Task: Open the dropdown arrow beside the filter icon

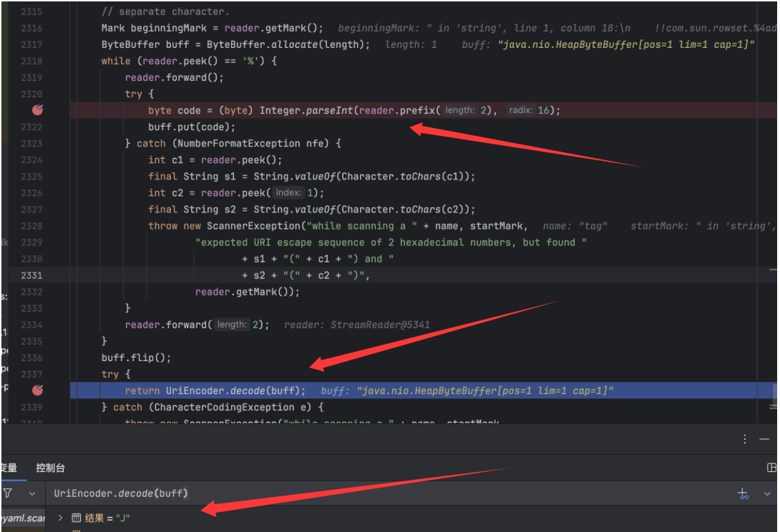Action: 31,493
